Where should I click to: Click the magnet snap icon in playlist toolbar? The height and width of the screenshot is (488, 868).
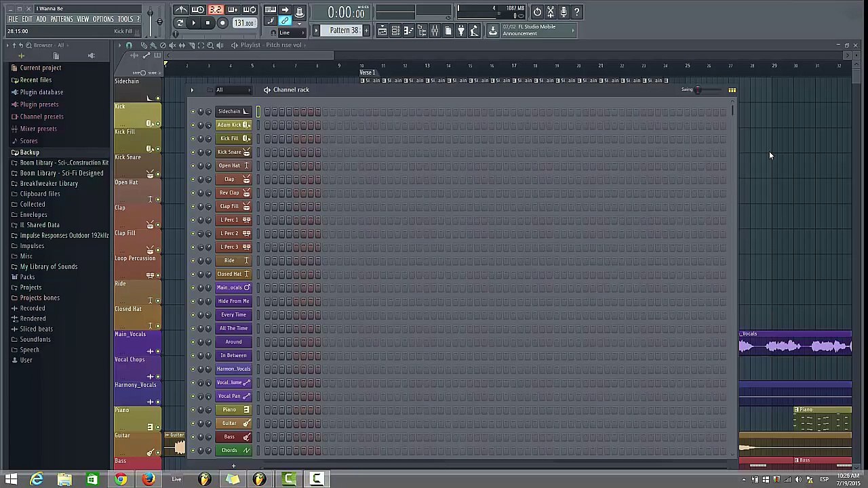[129, 45]
